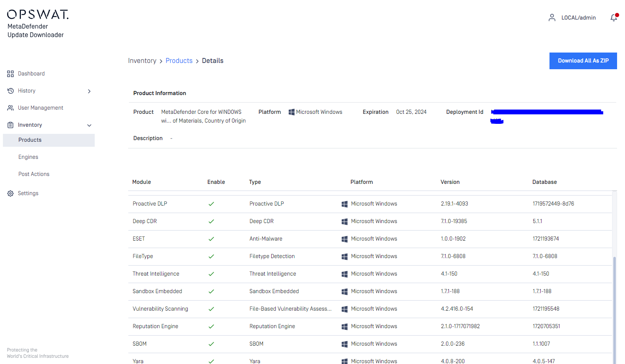
Task: Go back to Products breadcrumb link
Action: [x=179, y=61]
